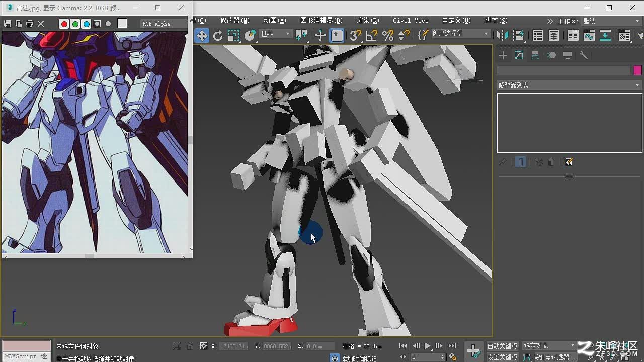Open 创建选择集 dropdown

[460, 34]
